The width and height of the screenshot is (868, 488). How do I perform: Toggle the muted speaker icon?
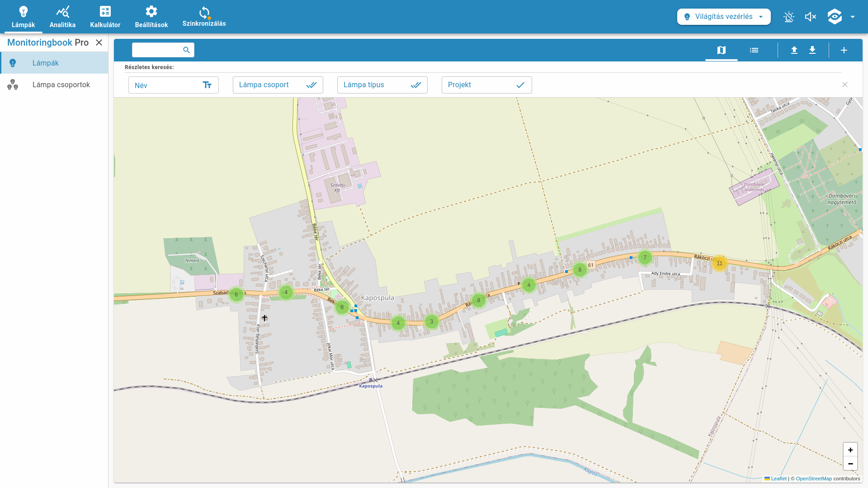click(811, 17)
